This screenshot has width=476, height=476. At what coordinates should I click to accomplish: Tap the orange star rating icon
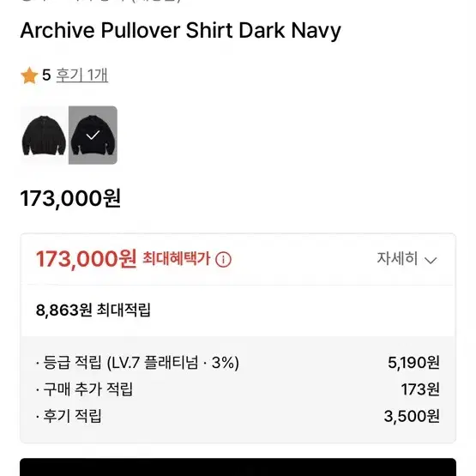29,75
